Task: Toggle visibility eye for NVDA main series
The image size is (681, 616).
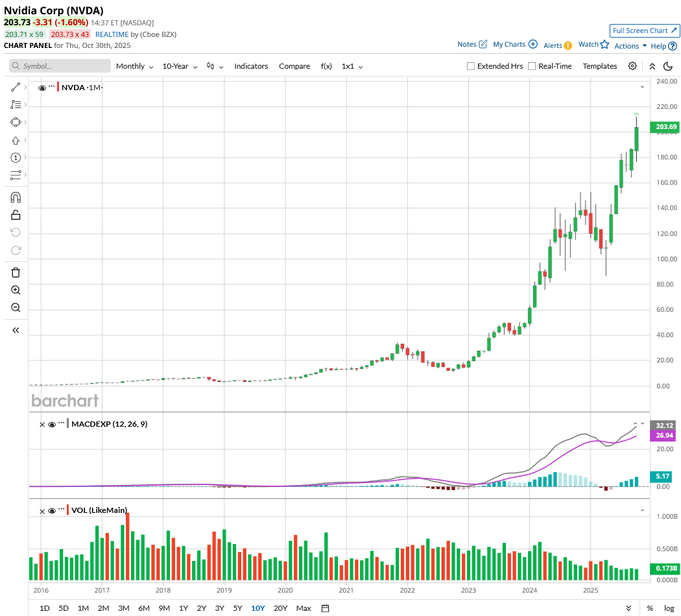Action: click(42, 88)
